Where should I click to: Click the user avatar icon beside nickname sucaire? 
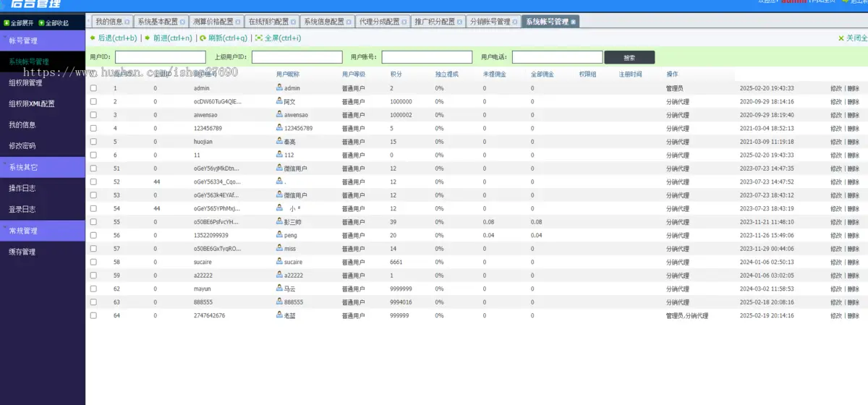pos(279,262)
